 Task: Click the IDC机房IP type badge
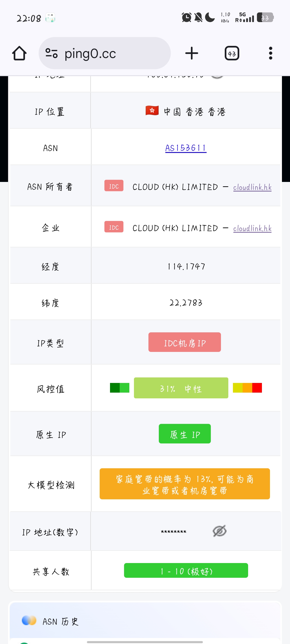coord(184,342)
